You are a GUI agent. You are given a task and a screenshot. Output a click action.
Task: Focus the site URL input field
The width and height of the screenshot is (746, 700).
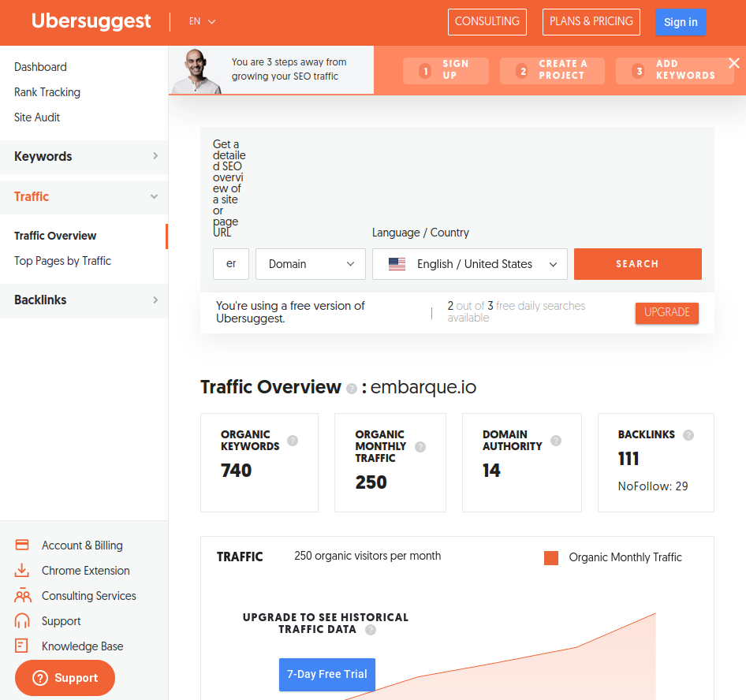pyautogui.click(x=231, y=264)
